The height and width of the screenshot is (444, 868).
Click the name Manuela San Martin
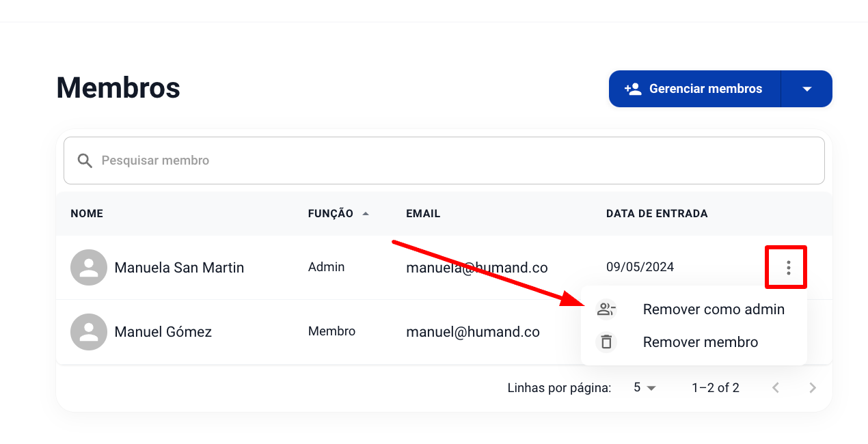179,268
